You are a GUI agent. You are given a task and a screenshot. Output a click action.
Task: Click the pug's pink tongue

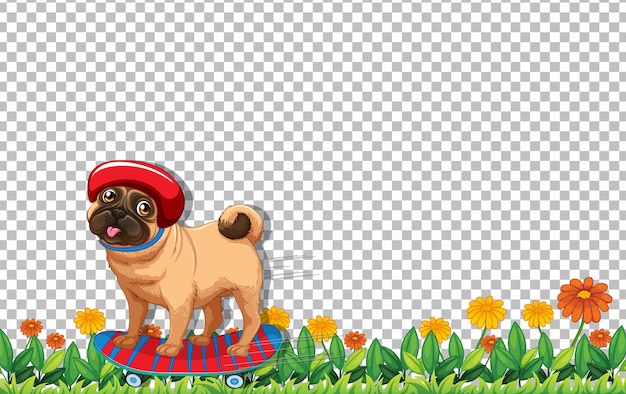pos(113,232)
